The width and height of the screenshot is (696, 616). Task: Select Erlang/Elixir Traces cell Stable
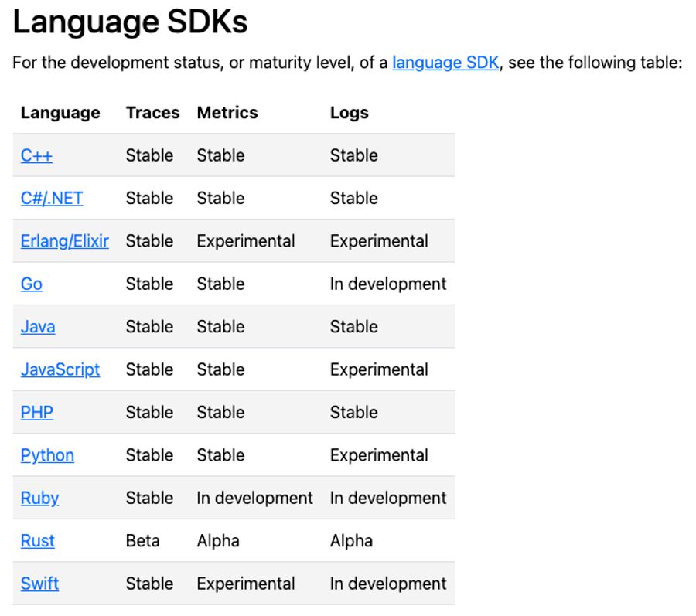pyautogui.click(x=149, y=241)
